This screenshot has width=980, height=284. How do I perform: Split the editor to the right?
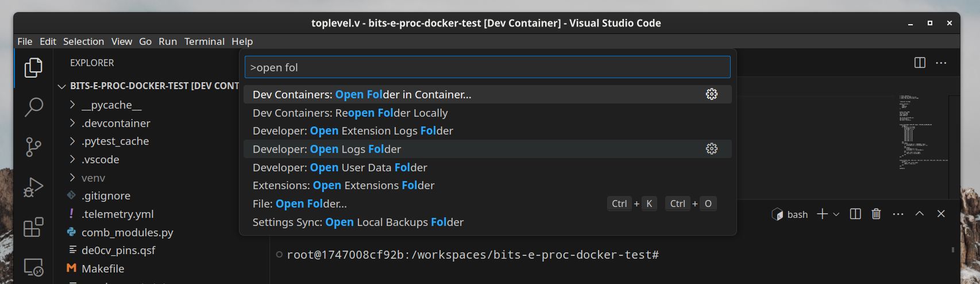pos(920,63)
